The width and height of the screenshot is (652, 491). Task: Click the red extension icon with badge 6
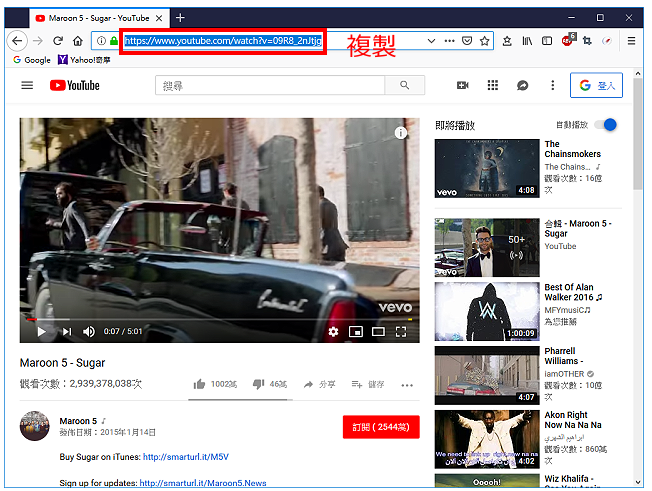(568, 40)
